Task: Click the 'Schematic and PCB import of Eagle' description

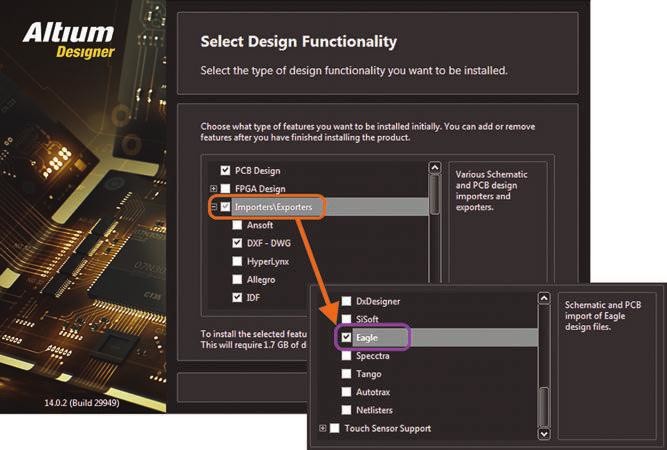Action: (602, 316)
